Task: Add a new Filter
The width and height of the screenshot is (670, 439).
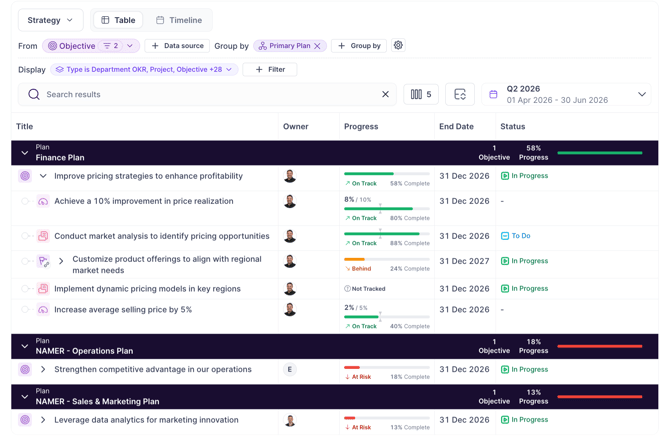Action: [x=270, y=69]
